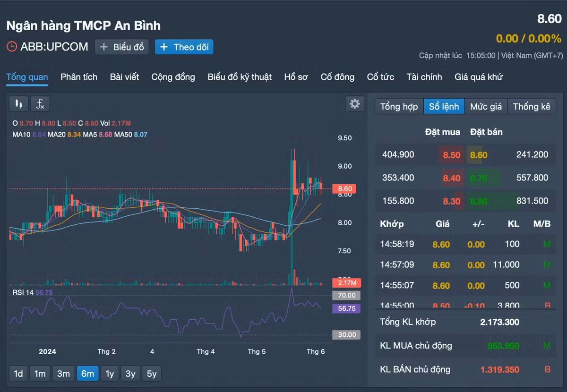The image size is (567, 392).
Task: Select the Thống kê panel tab
Action: [x=532, y=107]
